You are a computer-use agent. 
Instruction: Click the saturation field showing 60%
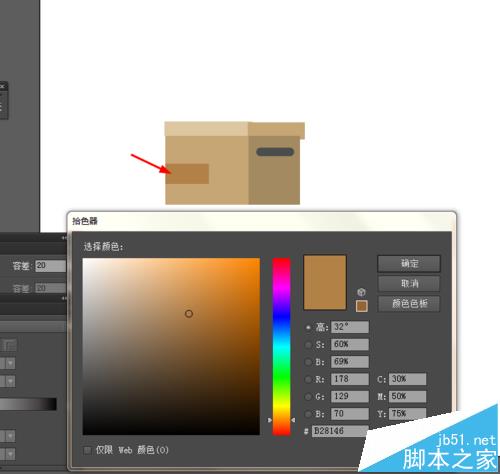(350, 344)
